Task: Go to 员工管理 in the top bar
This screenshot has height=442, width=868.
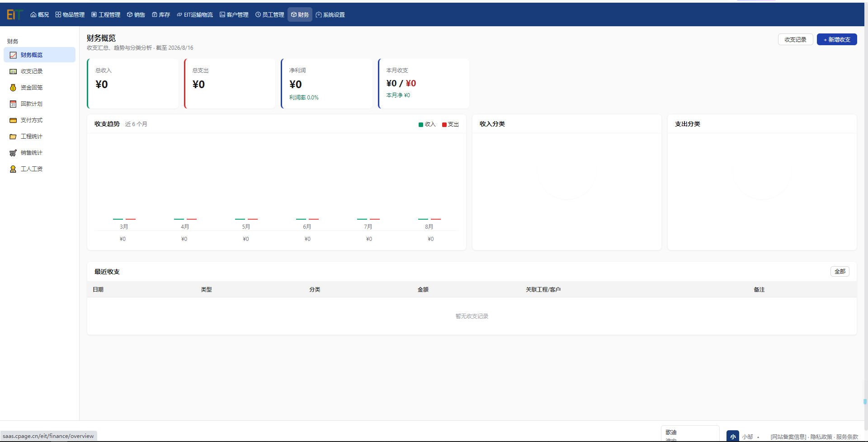Action: pos(270,14)
